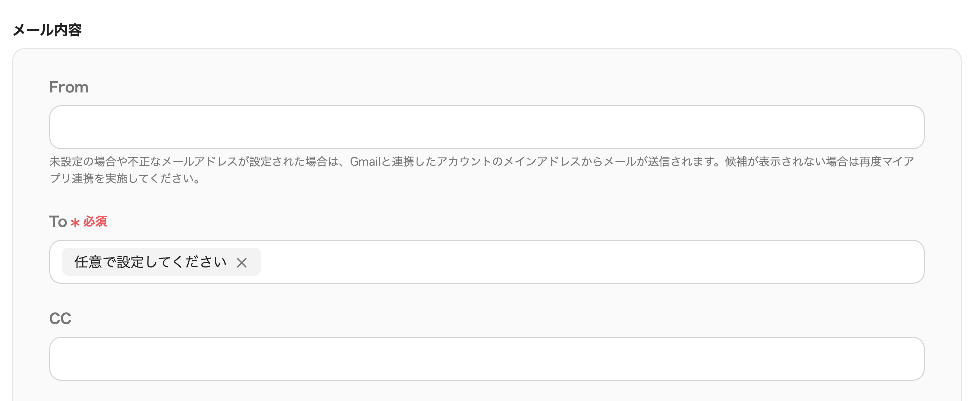This screenshot has height=401, width=980.
Task: Click the 必須 required indicator
Action: (x=96, y=222)
